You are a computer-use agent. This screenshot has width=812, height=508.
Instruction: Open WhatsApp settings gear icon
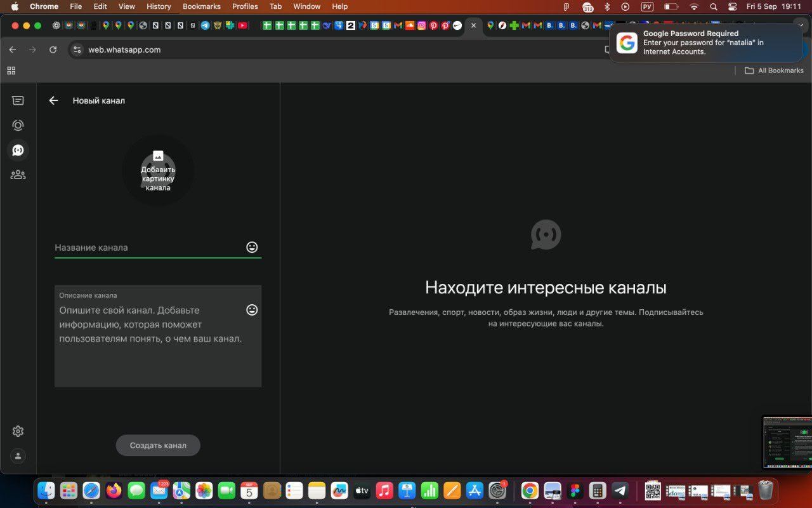(x=18, y=431)
